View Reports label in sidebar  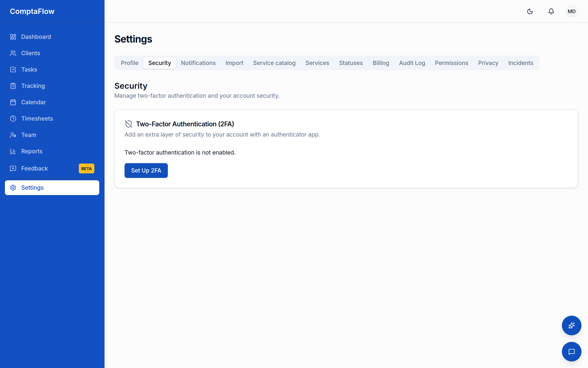click(32, 151)
